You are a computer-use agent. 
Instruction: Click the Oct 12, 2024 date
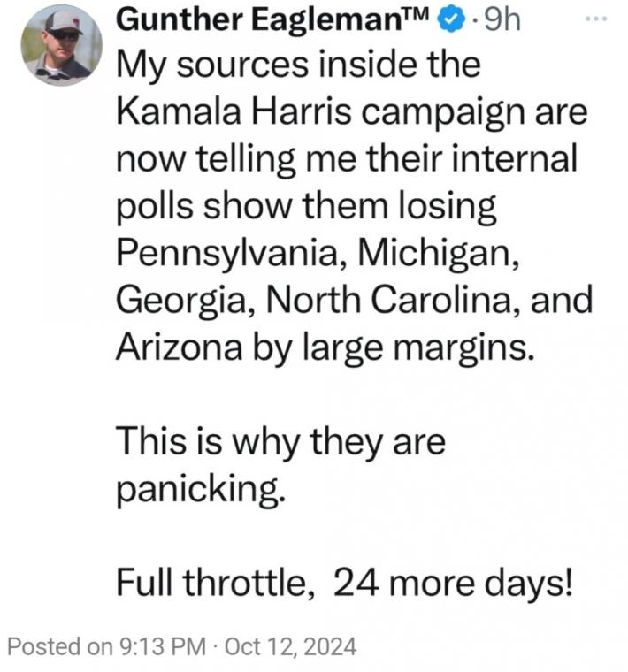[x=290, y=647]
